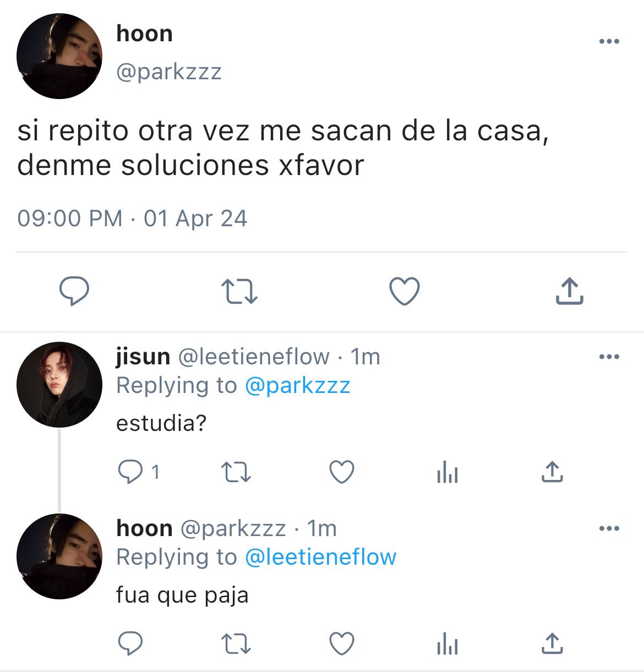Viewport: 644px width, 672px height.
Task: Like jisun's 'estudia?' reply
Action: [341, 472]
